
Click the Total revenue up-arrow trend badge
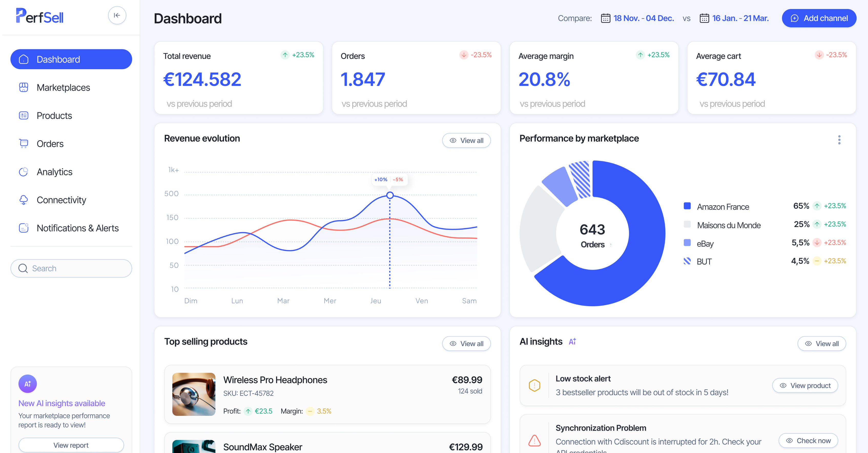click(285, 55)
